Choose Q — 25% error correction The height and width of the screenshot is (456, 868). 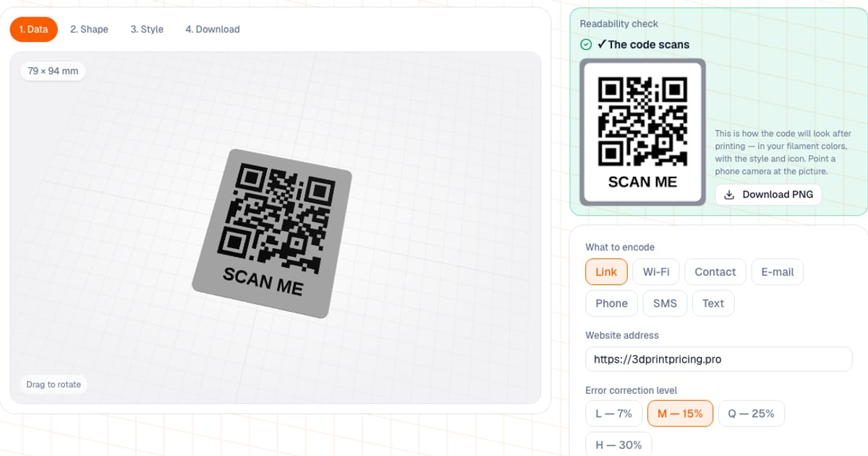[752, 414]
